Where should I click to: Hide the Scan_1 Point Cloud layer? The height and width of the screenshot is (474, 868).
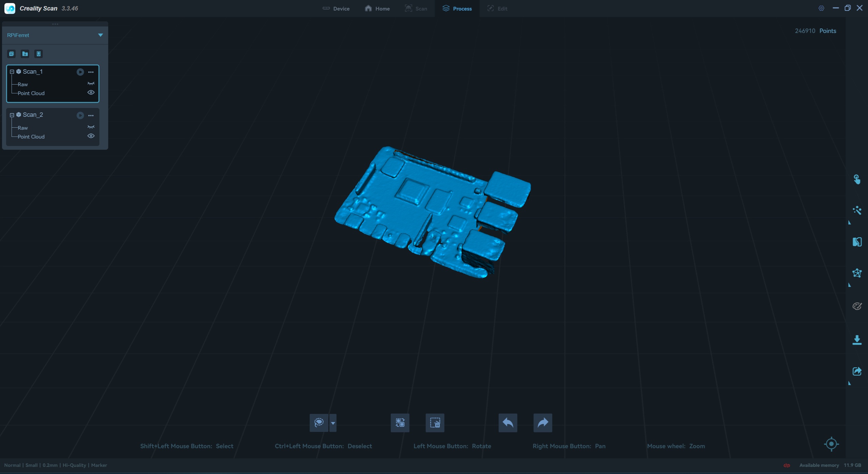pyautogui.click(x=91, y=93)
